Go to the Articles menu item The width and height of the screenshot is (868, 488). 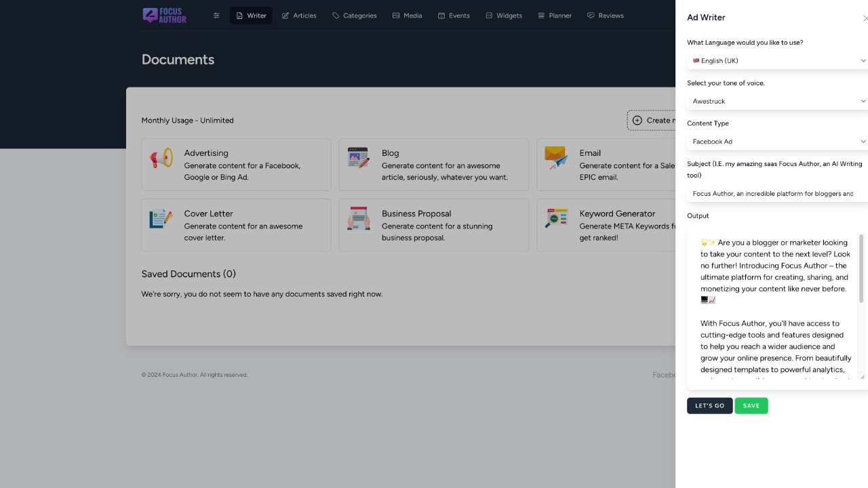point(299,16)
